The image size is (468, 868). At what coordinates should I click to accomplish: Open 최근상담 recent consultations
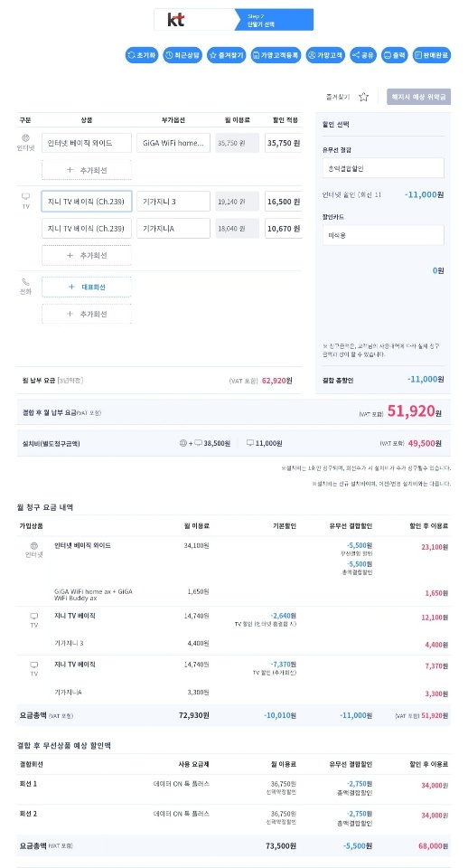pyautogui.click(x=183, y=55)
